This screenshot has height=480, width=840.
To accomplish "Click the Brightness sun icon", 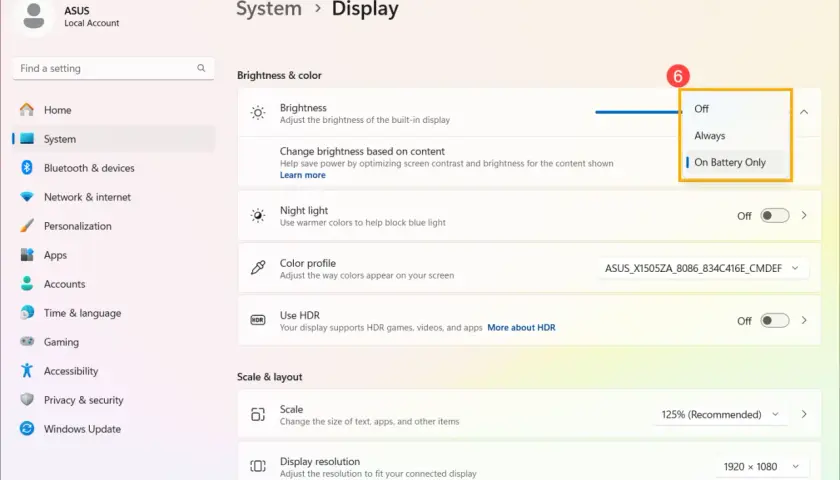I will tap(258, 112).
